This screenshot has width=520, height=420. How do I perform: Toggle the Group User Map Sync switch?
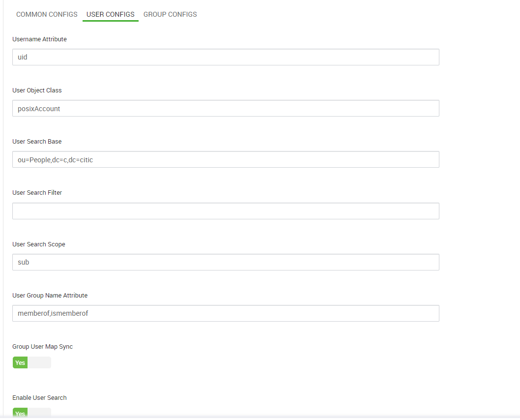(31, 362)
